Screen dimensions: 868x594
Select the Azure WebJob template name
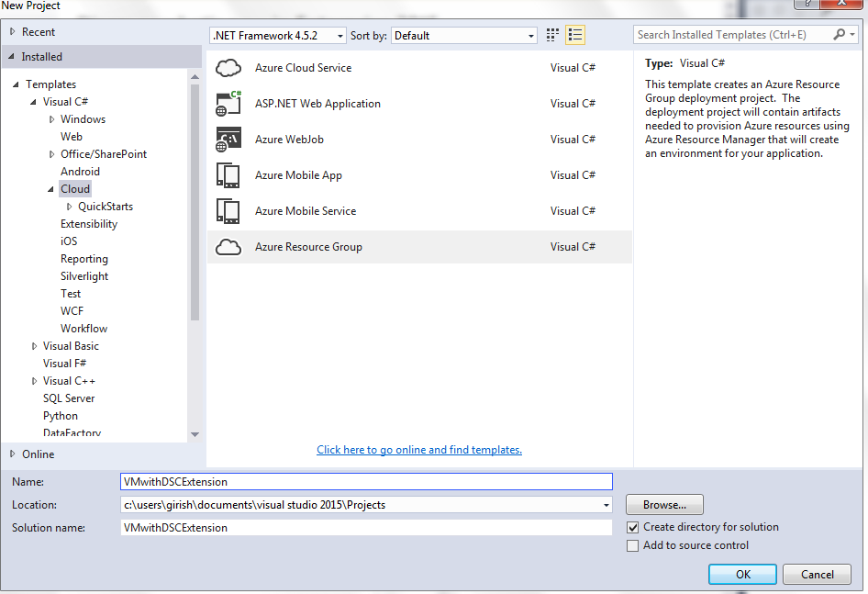point(289,140)
